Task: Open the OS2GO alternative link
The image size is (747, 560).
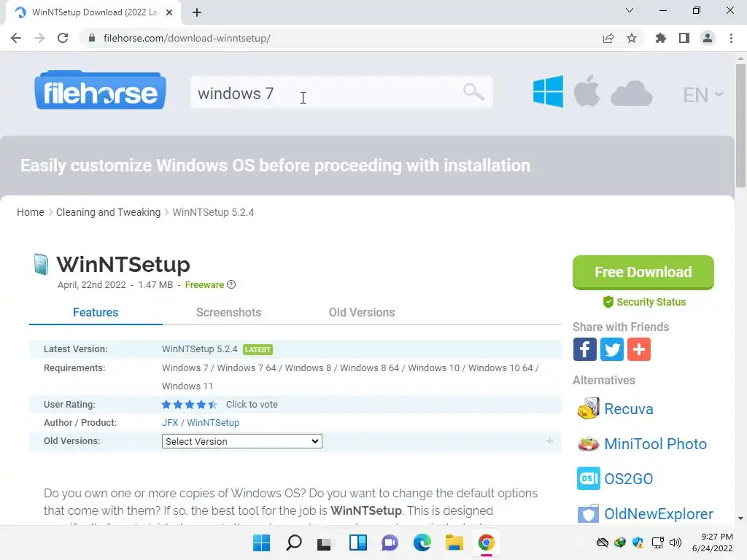Action: tap(628, 478)
